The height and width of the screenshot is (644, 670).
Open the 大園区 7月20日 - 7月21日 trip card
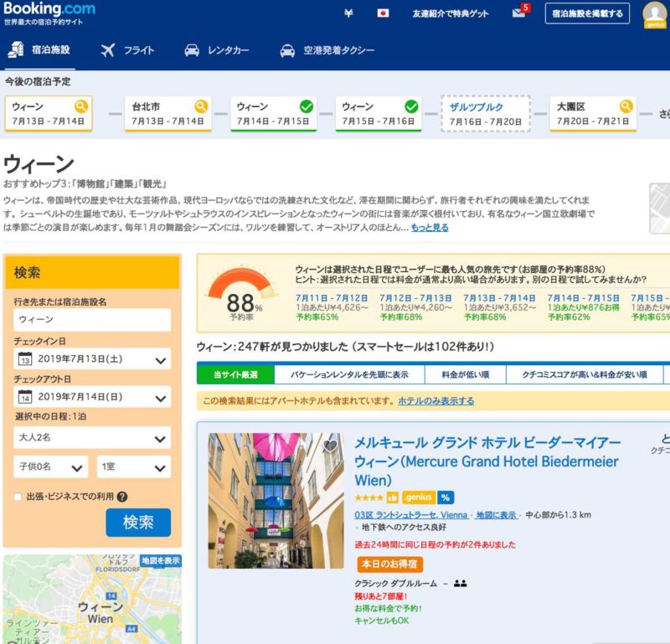[593, 113]
